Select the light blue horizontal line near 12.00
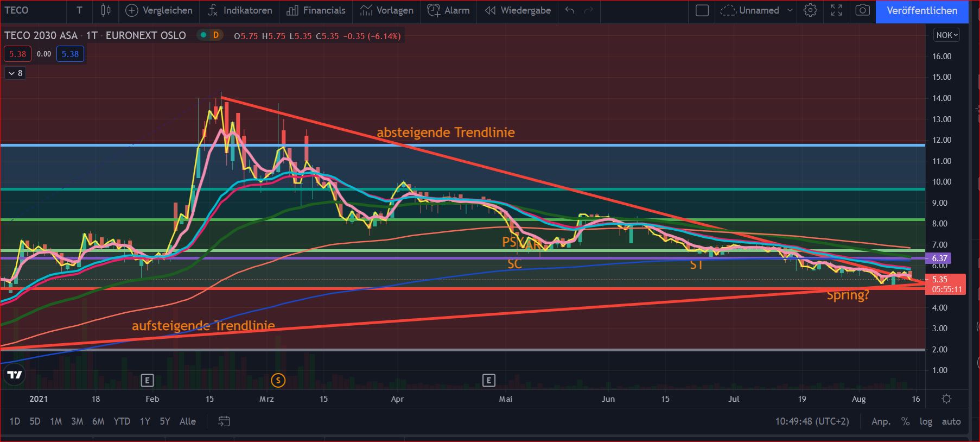This screenshot has height=442, width=980. tap(462, 145)
